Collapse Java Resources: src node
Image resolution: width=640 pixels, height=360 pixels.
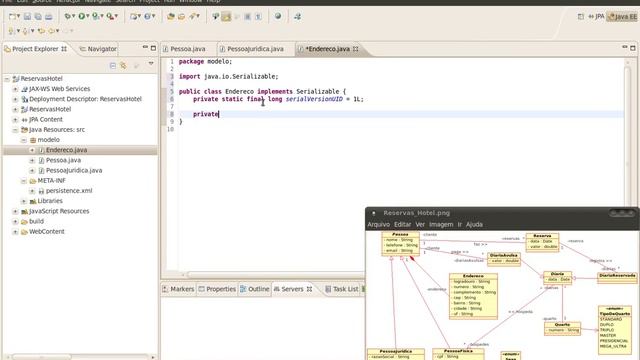pos(16,130)
